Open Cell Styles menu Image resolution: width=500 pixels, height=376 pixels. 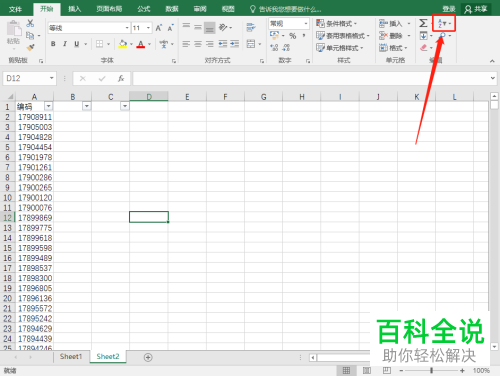click(x=339, y=48)
